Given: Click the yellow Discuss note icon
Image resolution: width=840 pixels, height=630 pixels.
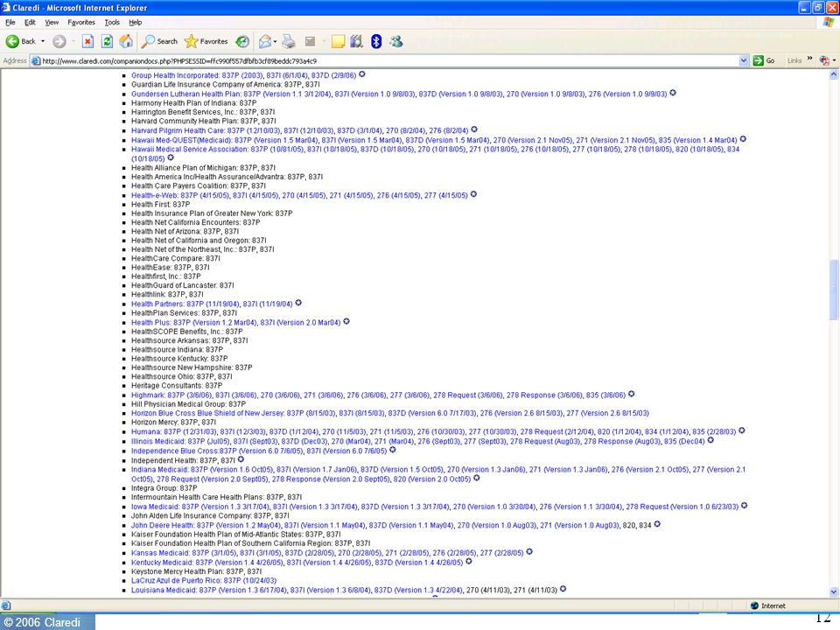Looking at the screenshot, I should [338, 41].
